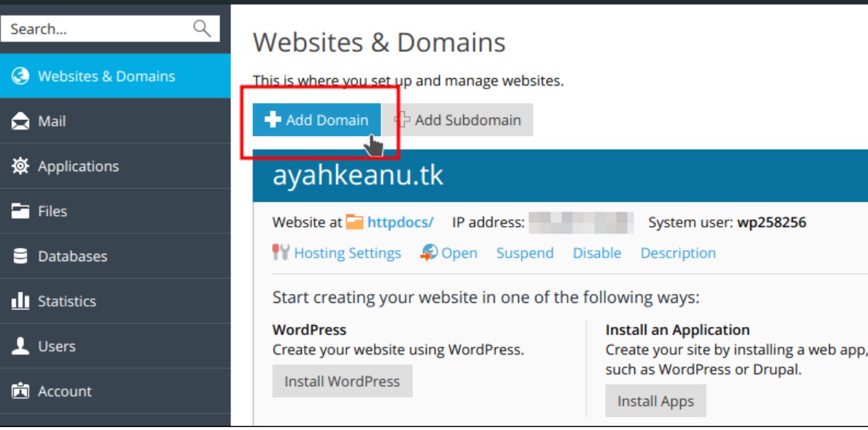Click the search magnifier icon
Viewport: 868px width, 430px height.
202,29
